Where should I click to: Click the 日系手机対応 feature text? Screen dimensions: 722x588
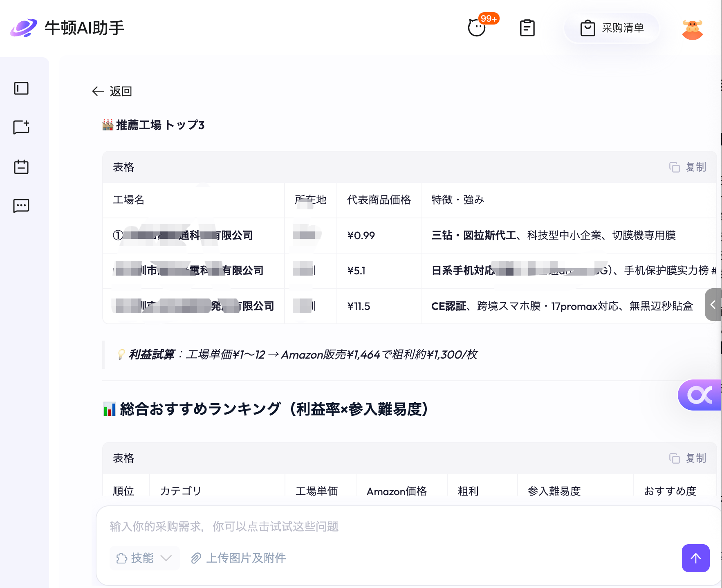tap(463, 271)
